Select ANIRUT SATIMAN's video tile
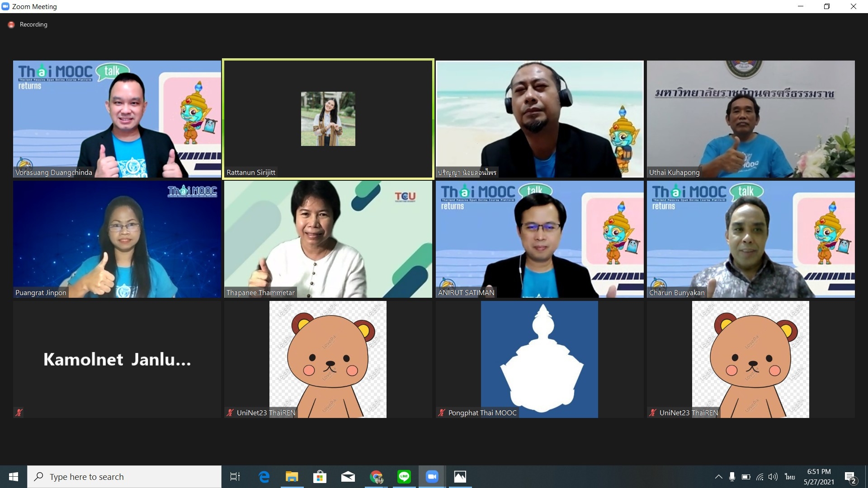Image resolution: width=868 pixels, height=488 pixels. coord(539,239)
